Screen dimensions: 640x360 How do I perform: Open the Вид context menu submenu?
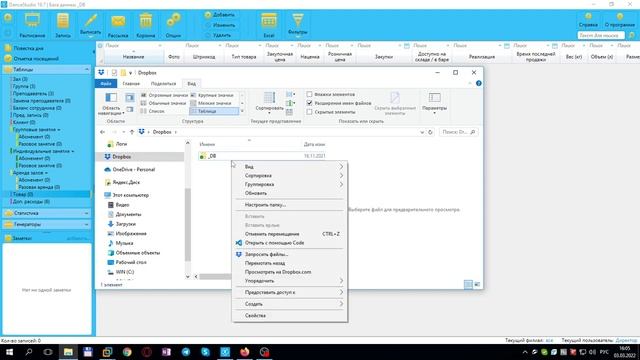click(x=290, y=167)
